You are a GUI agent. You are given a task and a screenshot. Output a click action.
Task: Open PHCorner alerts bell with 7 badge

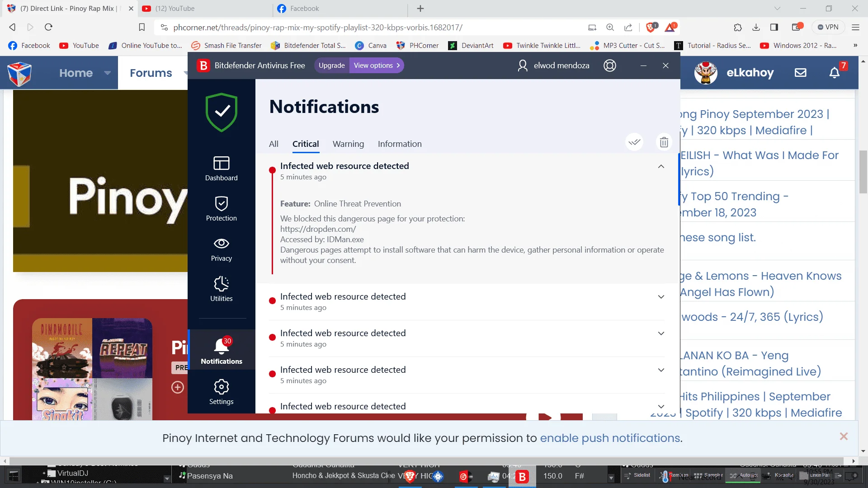pos(835,73)
